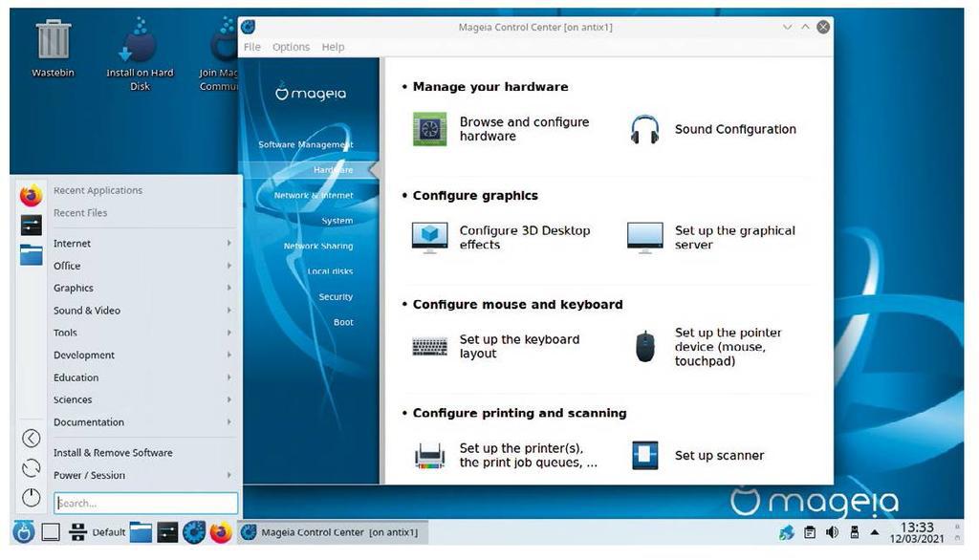This screenshot has height=560, width=979.
Task: Open Set up the graphical server link
Action: [735, 238]
